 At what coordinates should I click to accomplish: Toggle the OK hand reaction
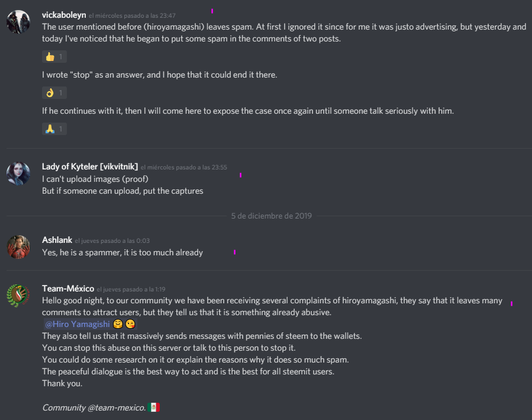point(54,92)
